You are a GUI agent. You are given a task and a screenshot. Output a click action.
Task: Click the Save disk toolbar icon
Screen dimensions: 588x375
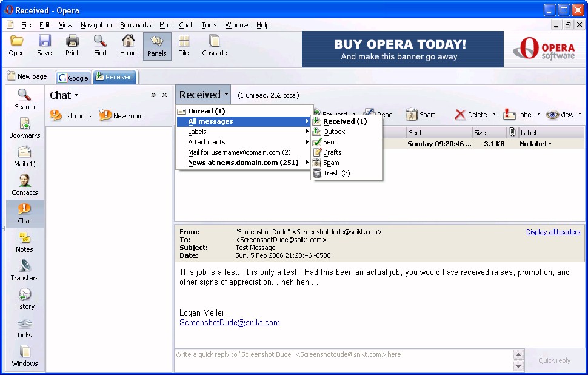(x=44, y=41)
